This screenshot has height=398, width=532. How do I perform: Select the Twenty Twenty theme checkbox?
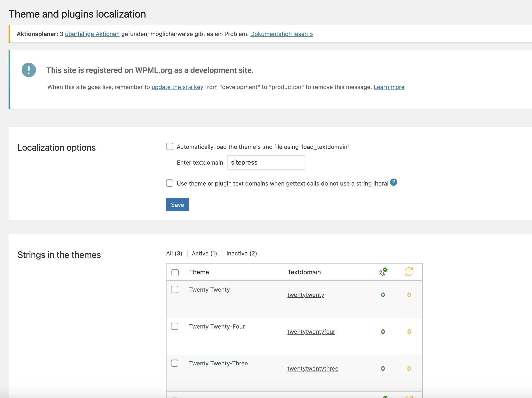coord(175,289)
